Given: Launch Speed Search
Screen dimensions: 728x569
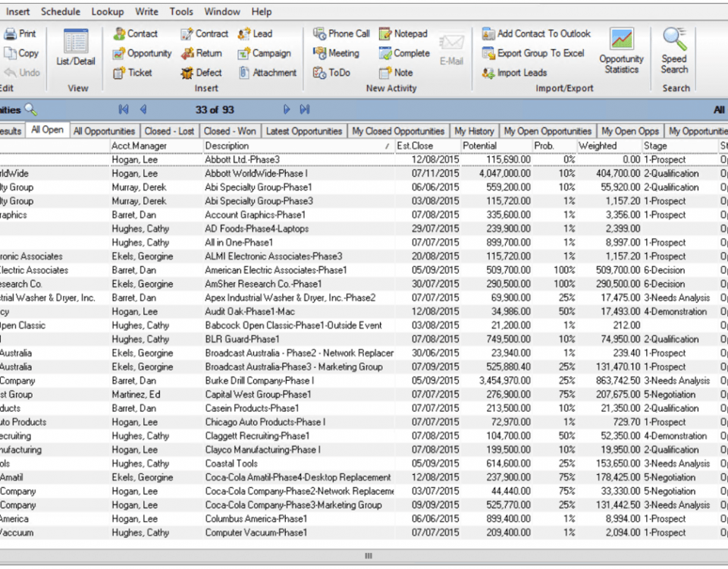Looking at the screenshot, I should [x=675, y=51].
